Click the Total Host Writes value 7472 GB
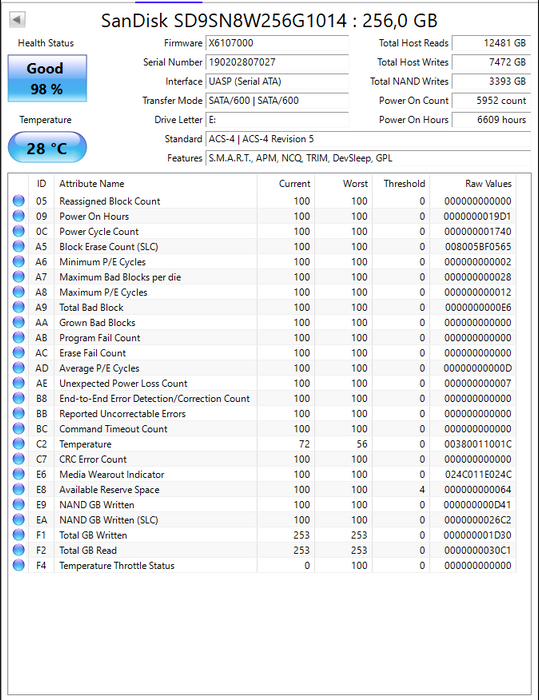Screen dimensions: 539x700 pyautogui.click(x=491, y=62)
